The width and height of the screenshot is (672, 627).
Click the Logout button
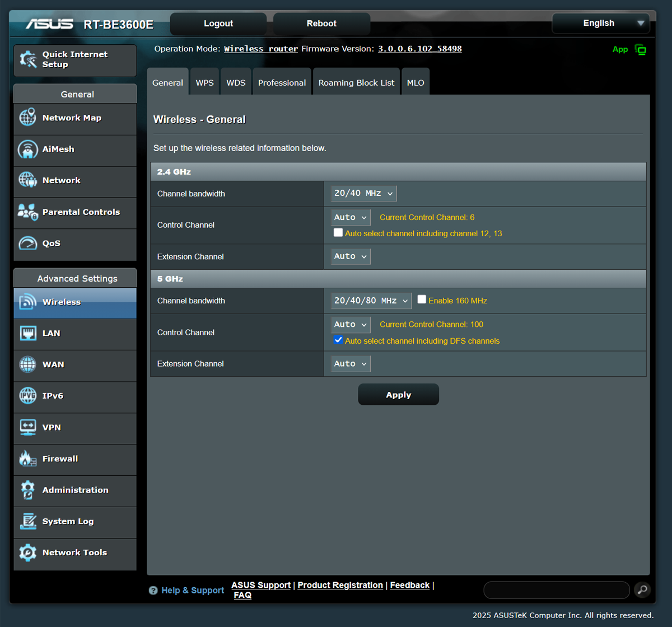(x=218, y=24)
